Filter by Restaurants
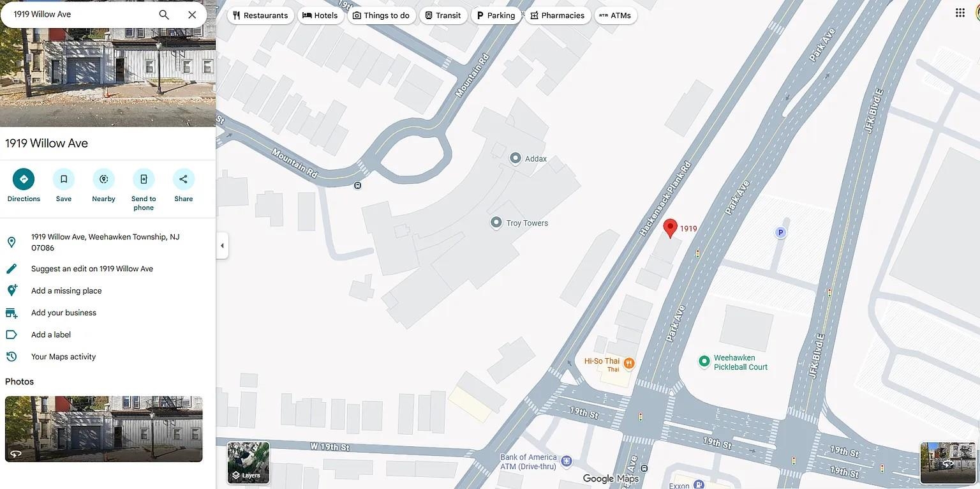Screen dimensions: 980x489 point(260,15)
